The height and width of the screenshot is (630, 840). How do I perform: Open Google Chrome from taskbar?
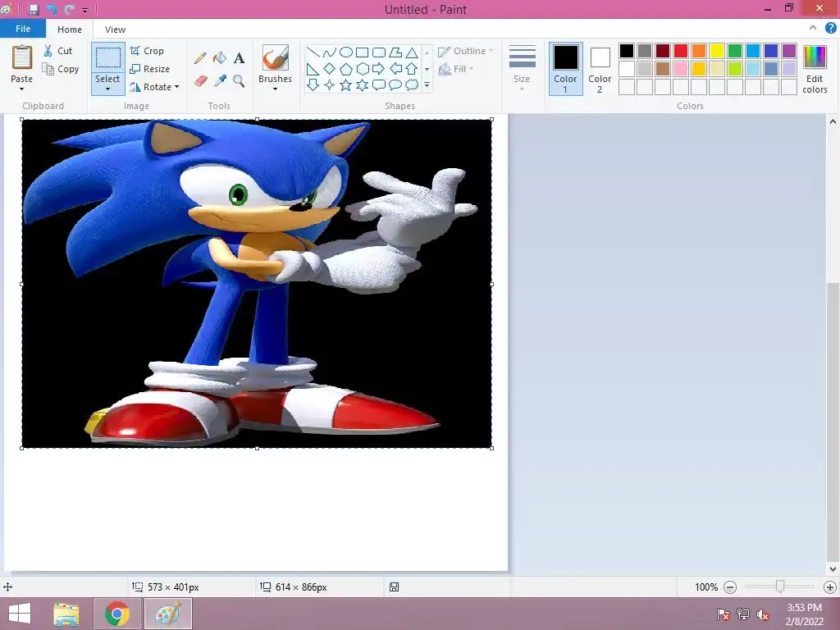click(116, 614)
